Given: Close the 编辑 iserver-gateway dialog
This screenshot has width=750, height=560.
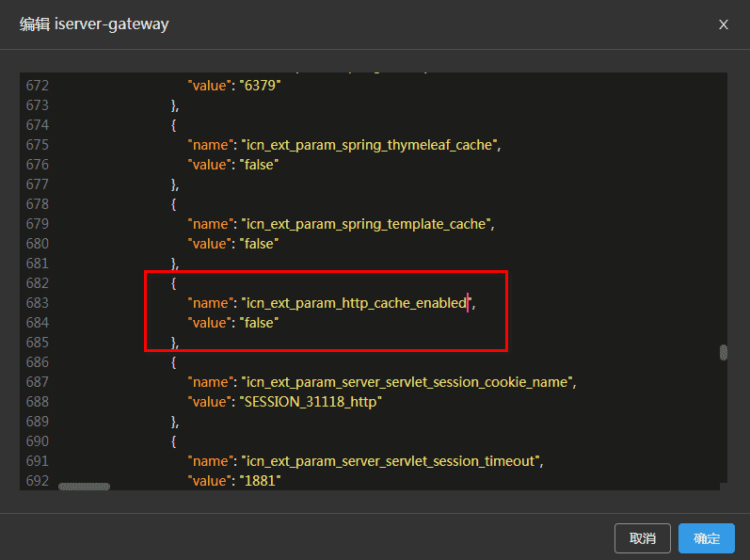Looking at the screenshot, I should point(724,24).
